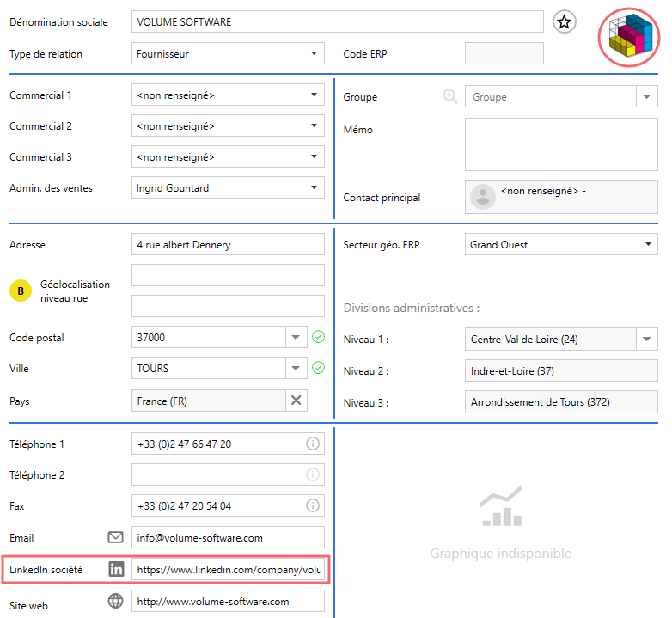
Task: Expand the Groupe combo box arrow
Action: (x=647, y=96)
